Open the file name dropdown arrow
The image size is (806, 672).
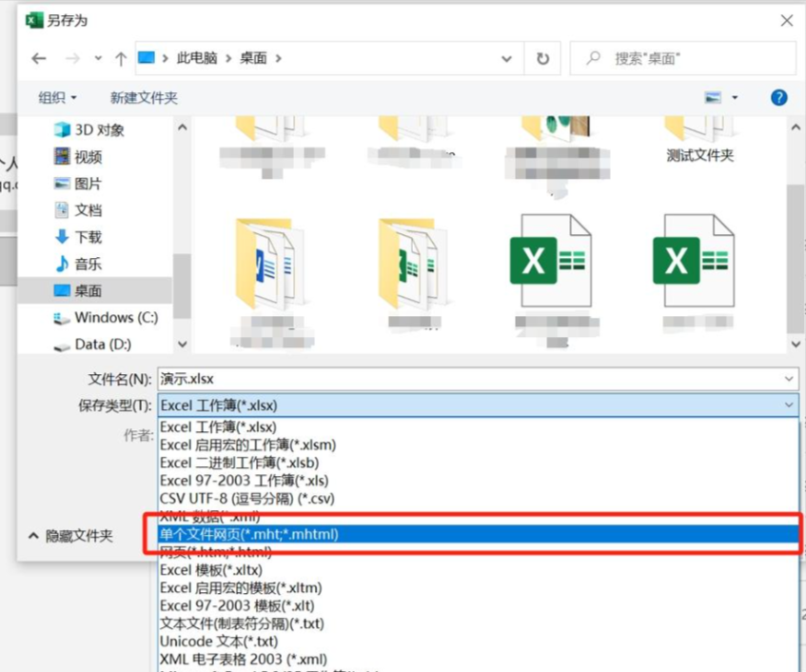(x=789, y=379)
